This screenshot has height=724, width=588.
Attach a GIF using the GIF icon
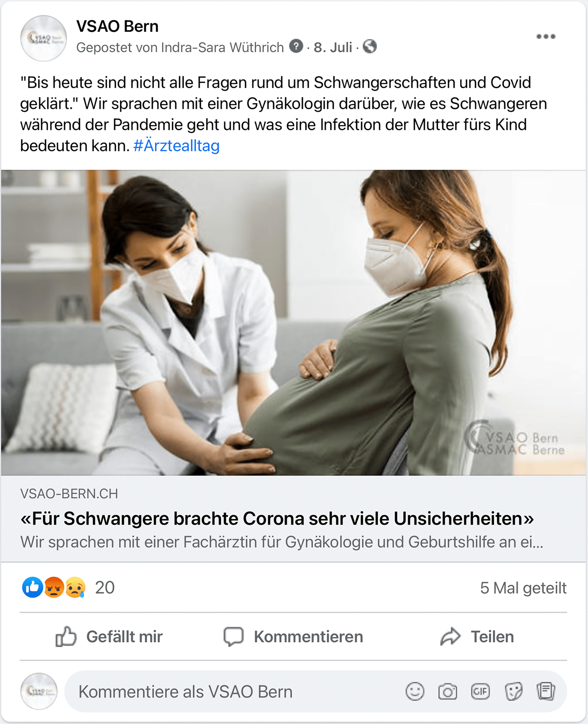[480, 692]
